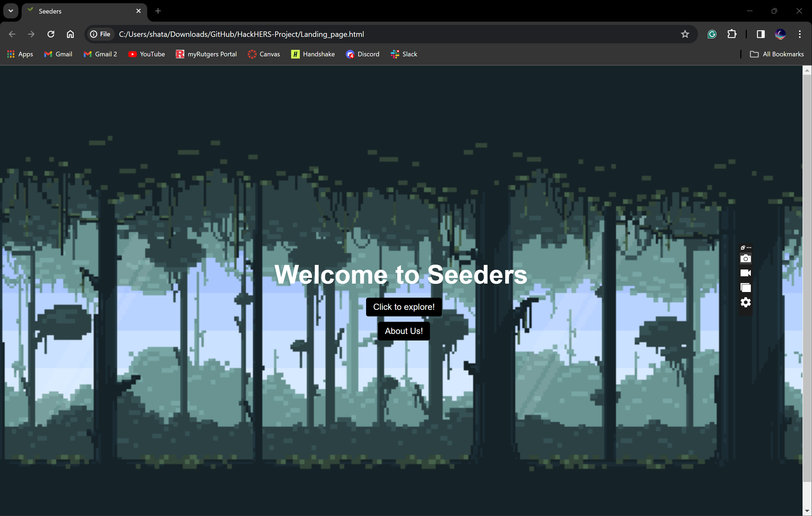Viewport: 812px width, 516px height.
Task: Click the scrollbar down arrow
Action: click(x=807, y=511)
